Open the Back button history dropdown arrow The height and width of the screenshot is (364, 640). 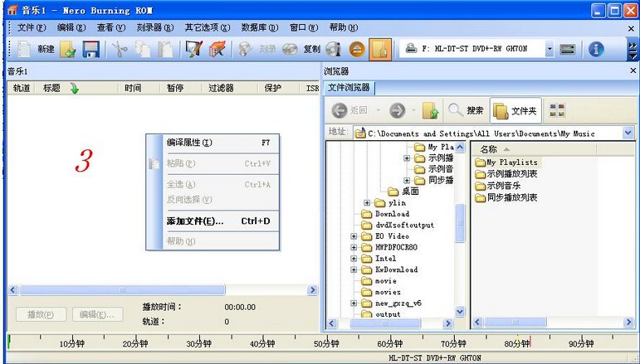pyautogui.click(x=378, y=110)
